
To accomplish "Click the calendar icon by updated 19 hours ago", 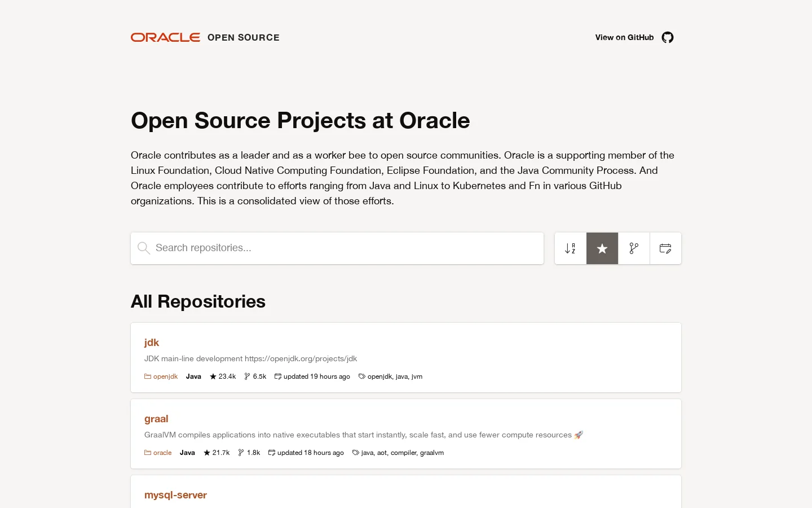I will click(278, 376).
